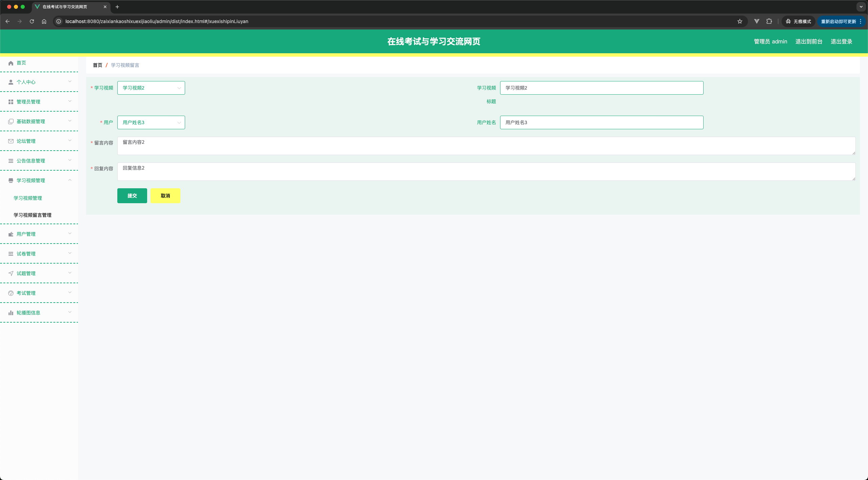Click the 留言内容 text area

coord(486,146)
